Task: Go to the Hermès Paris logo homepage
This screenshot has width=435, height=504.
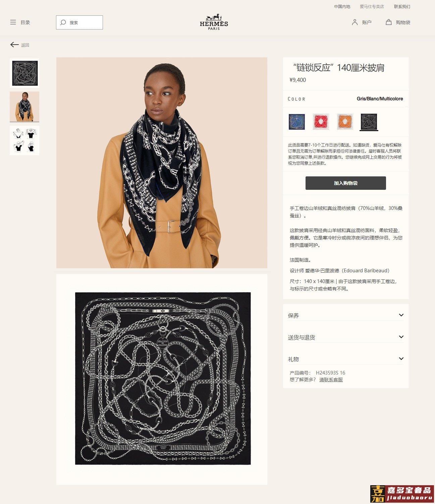Action: [x=214, y=22]
